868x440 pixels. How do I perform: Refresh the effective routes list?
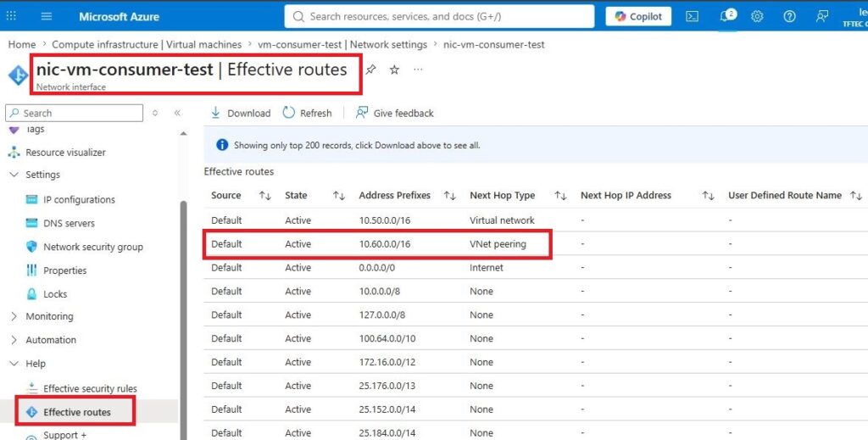[x=307, y=113]
